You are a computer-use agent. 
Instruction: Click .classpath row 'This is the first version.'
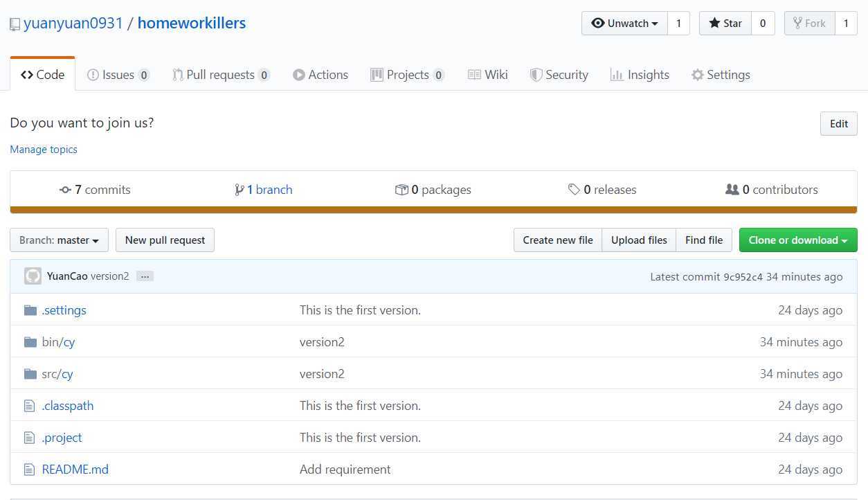pos(360,406)
